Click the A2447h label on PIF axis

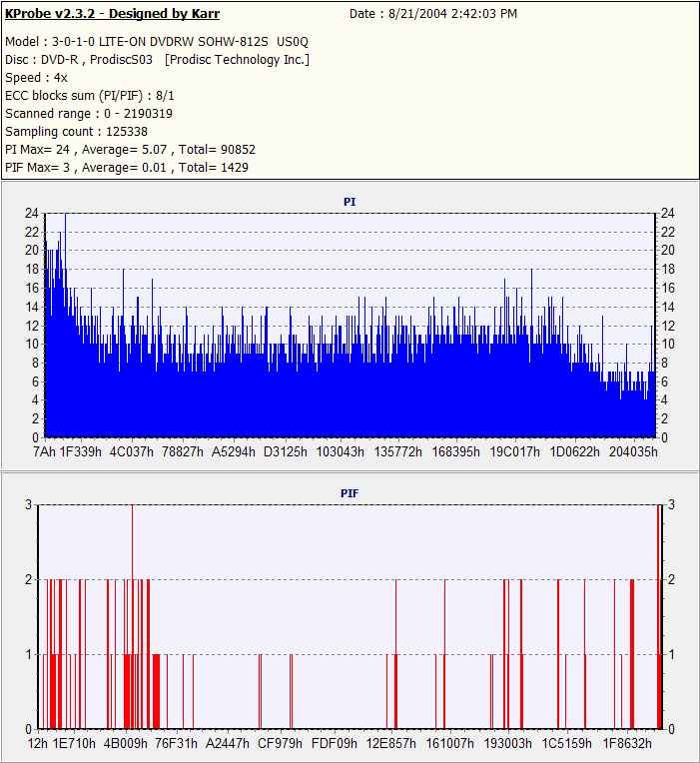pos(227,744)
